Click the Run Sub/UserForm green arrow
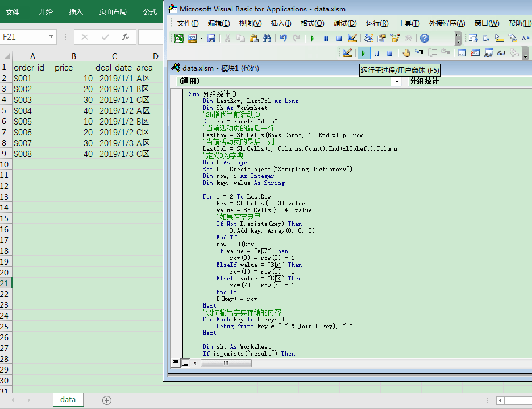This screenshot has height=409, width=532. 364,53
